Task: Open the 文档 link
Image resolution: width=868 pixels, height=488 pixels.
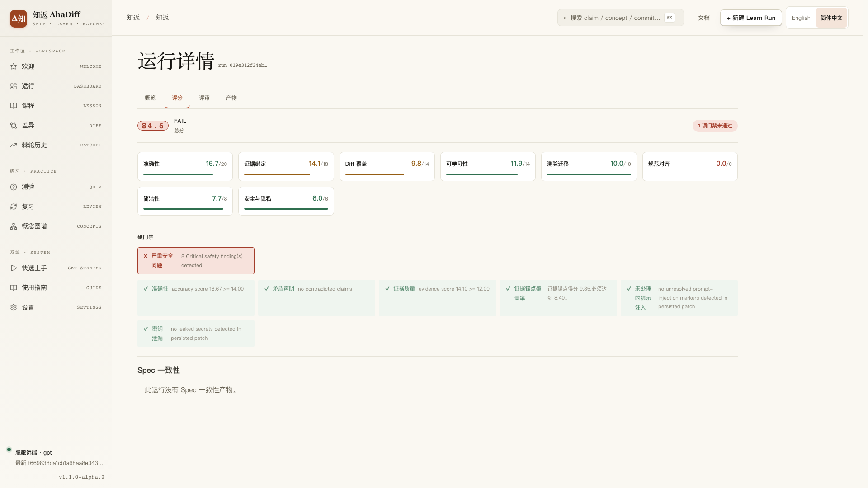Action: (x=704, y=18)
